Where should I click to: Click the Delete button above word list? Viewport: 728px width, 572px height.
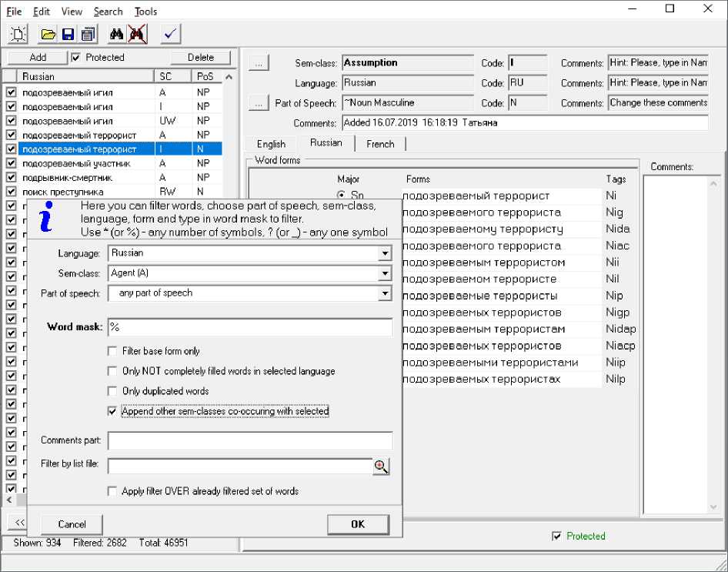201,58
